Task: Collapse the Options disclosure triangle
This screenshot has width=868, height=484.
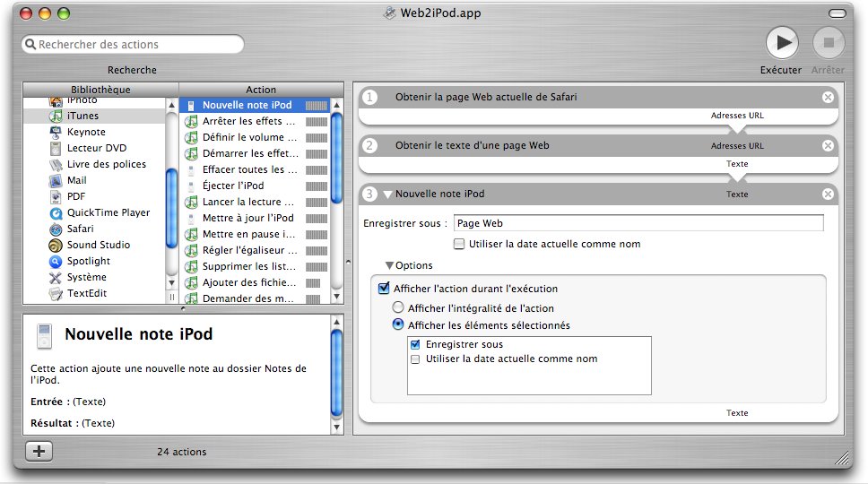Action: click(x=389, y=265)
